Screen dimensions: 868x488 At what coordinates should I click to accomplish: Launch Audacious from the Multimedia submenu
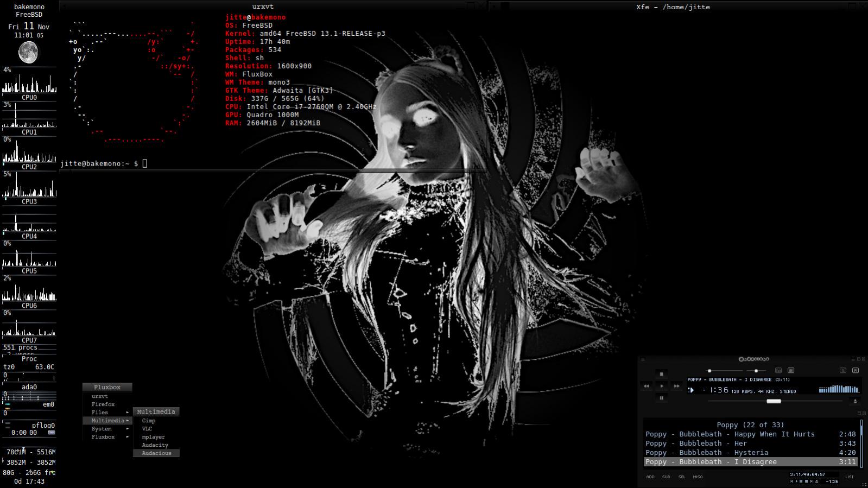click(x=156, y=453)
